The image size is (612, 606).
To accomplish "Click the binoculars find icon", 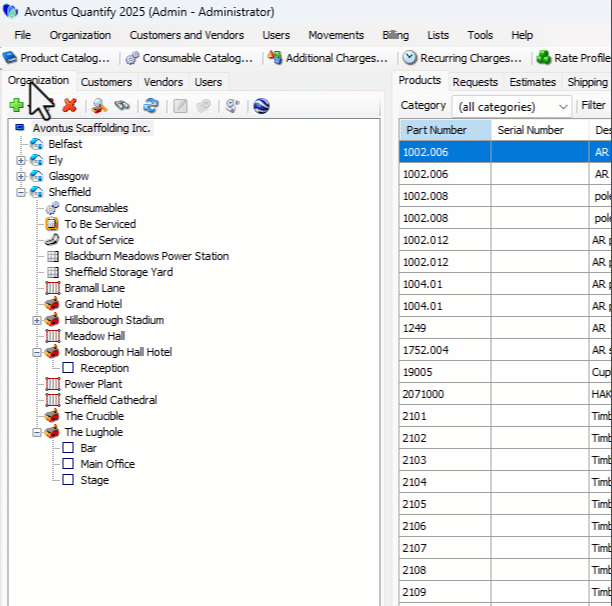I will point(122,105).
